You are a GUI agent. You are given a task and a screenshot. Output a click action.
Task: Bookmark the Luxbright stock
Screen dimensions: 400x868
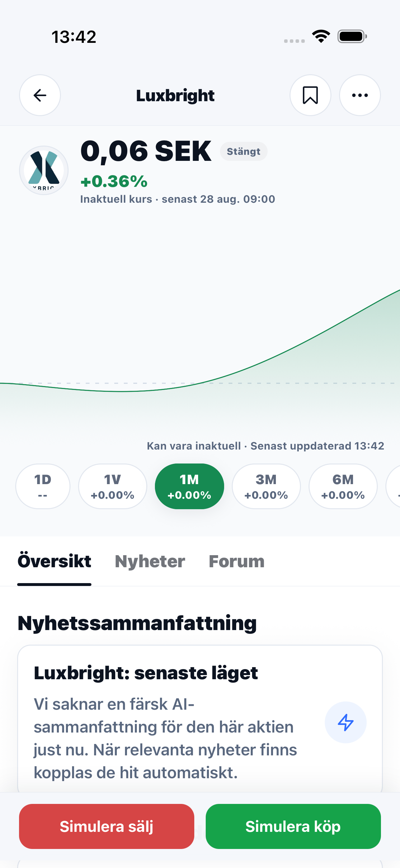310,95
